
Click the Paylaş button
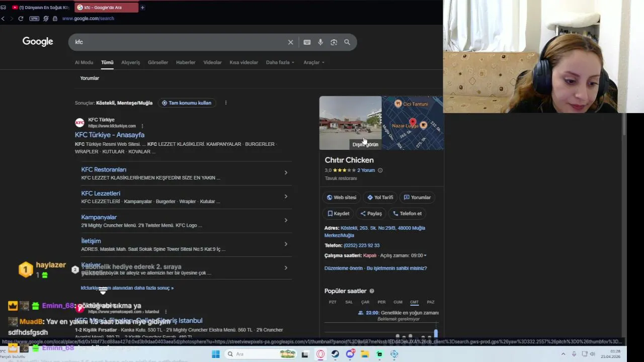[371, 214]
